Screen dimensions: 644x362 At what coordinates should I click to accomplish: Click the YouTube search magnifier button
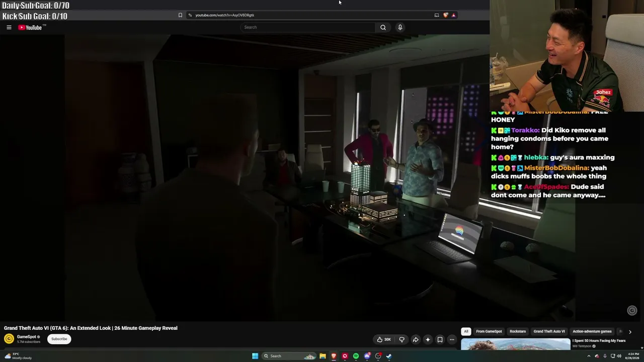point(383,27)
